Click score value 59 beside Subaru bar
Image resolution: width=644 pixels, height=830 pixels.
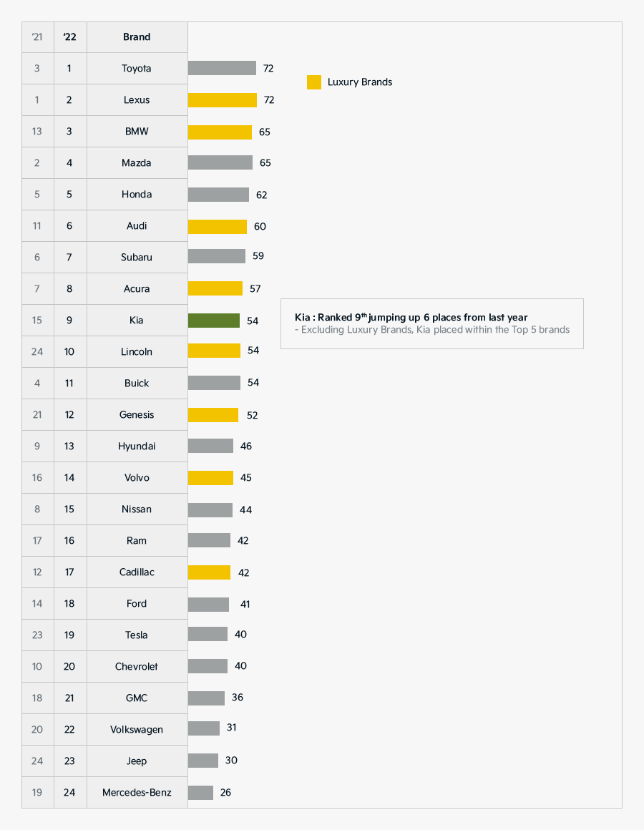point(258,255)
